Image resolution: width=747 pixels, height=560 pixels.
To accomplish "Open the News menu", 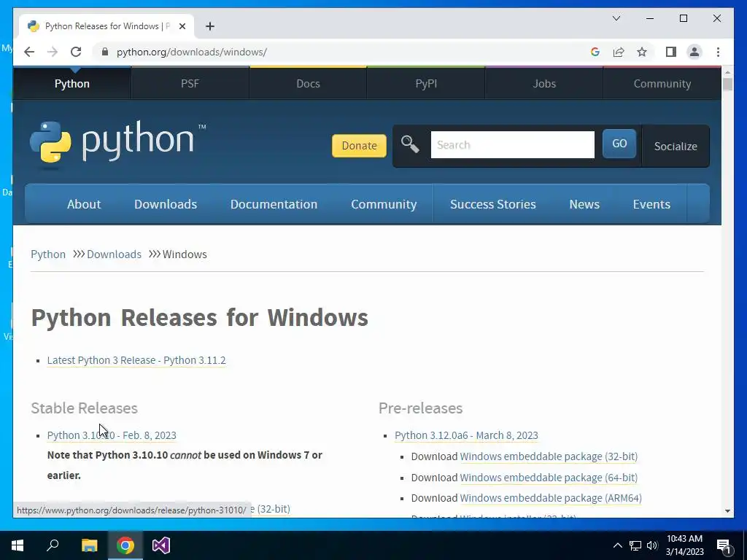I will [584, 204].
